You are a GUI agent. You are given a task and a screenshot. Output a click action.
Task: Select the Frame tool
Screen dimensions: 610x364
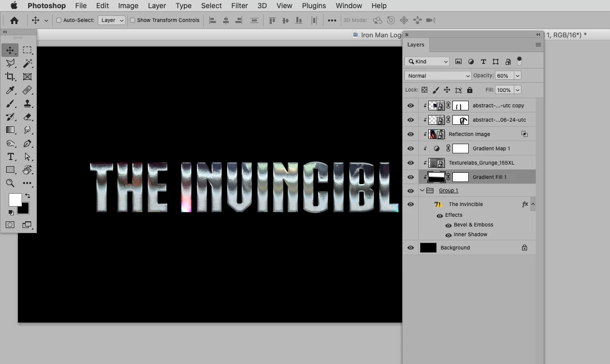pos(27,77)
